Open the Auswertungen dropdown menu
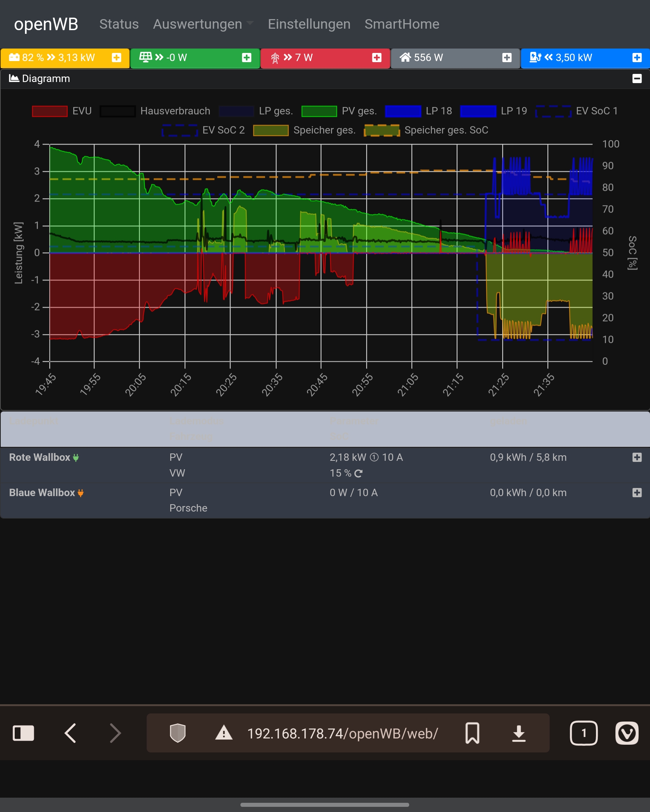Viewport: 650px width, 812px height. pyautogui.click(x=203, y=24)
